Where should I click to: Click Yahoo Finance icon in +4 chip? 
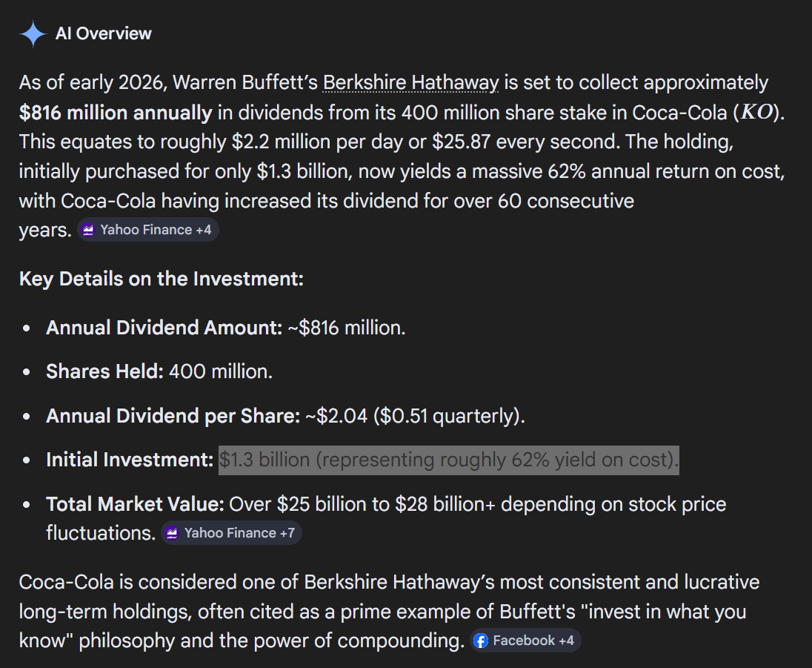(x=89, y=230)
